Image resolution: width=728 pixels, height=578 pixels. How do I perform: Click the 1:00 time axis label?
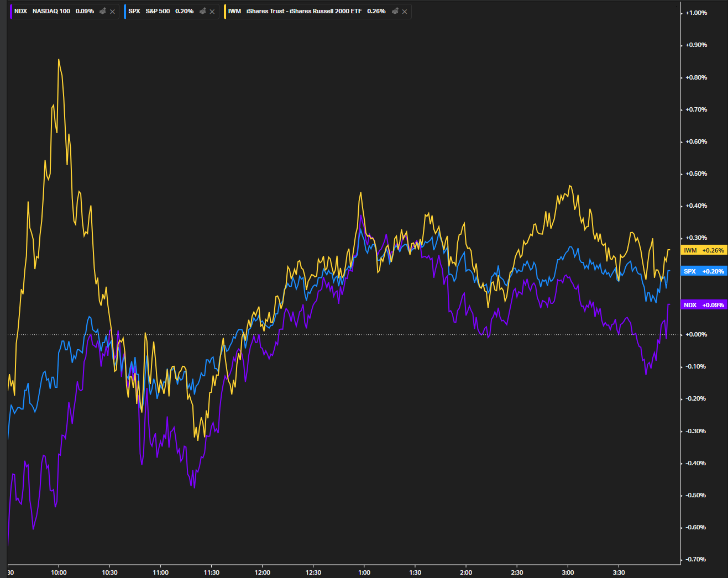click(364, 572)
